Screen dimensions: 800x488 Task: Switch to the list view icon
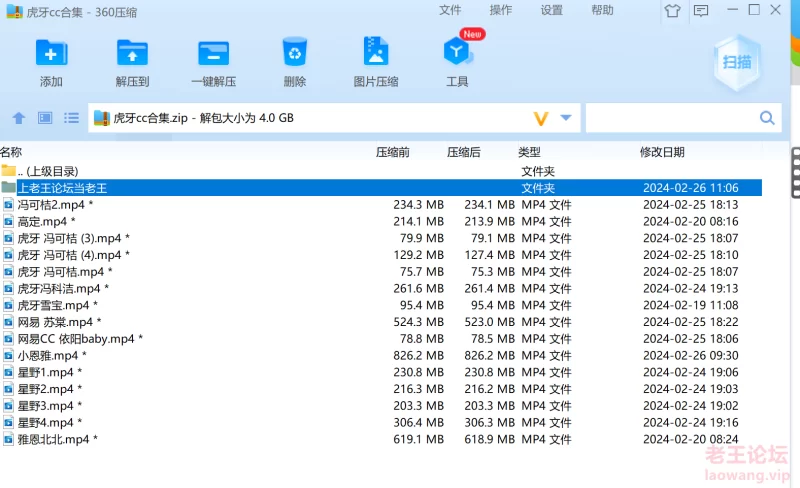pos(71,118)
